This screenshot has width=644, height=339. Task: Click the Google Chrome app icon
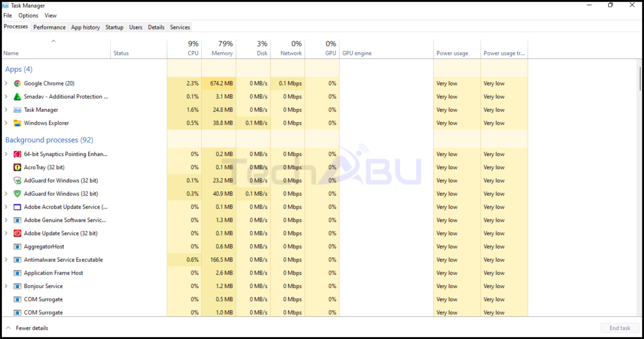tap(17, 84)
